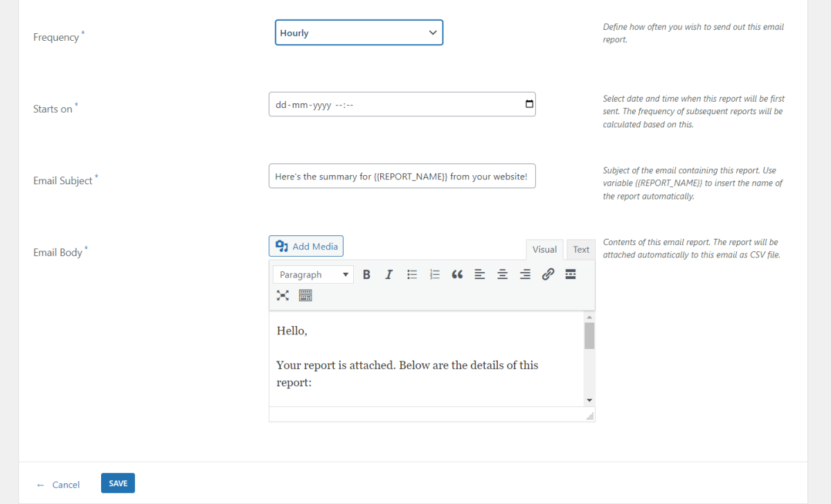Open the insert/edit link tool

click(548, 275)
